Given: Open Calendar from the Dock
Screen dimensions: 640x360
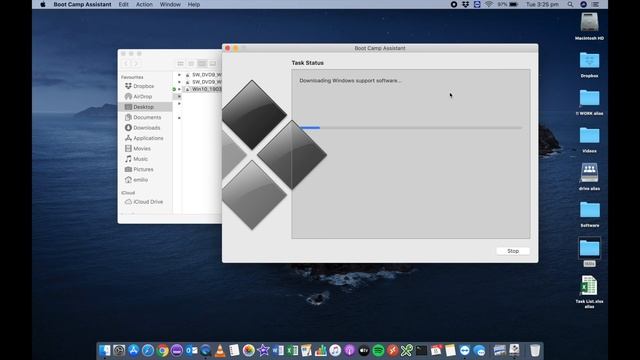Looking at the screenshot, I should pos(436,350).
